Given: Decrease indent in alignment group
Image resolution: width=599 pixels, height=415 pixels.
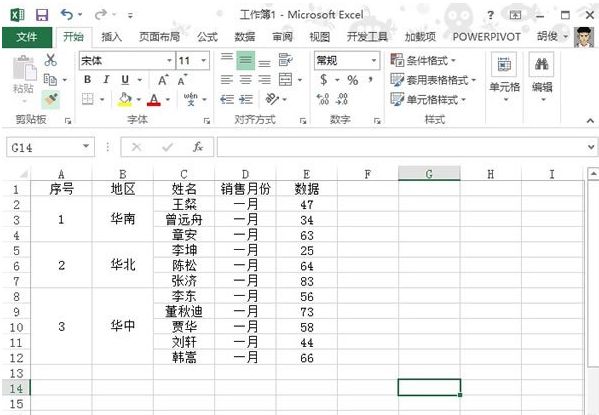Looking at the screenshot, I should (227, 99).
